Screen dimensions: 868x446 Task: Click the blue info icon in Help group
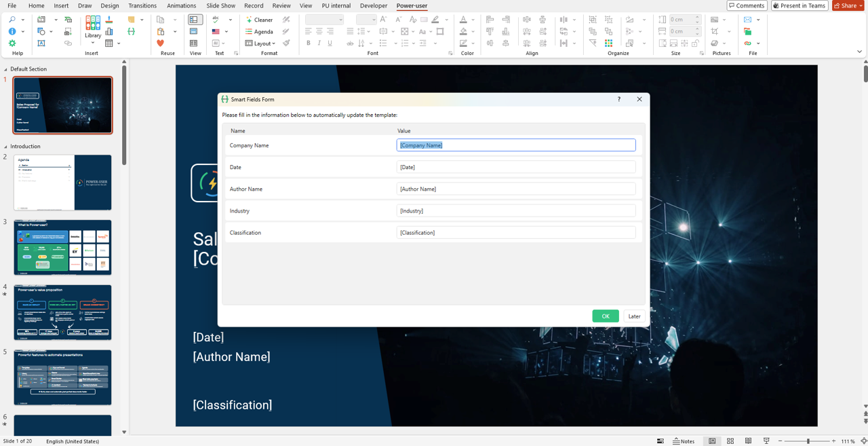12,31
